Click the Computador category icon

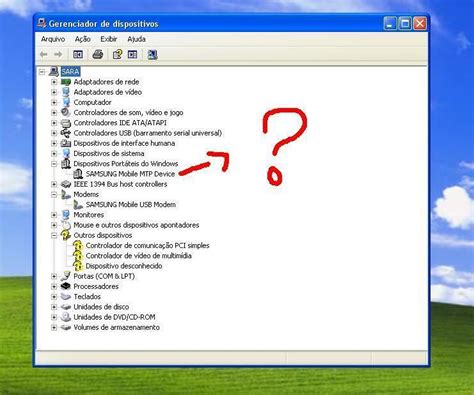point(66,102)
